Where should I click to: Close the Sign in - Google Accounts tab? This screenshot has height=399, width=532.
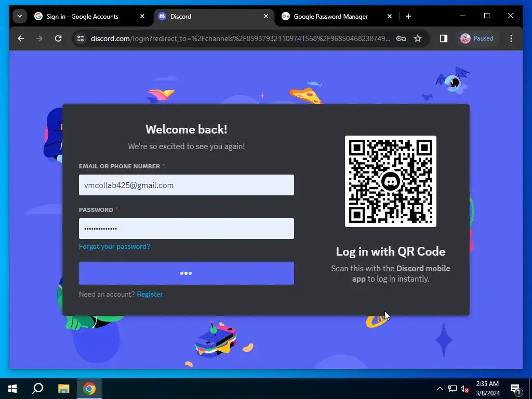pyautogui.click(x=142, y=16)
